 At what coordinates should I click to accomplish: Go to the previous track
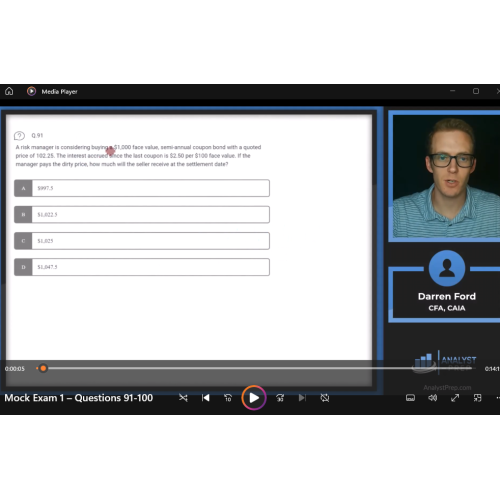206,398
